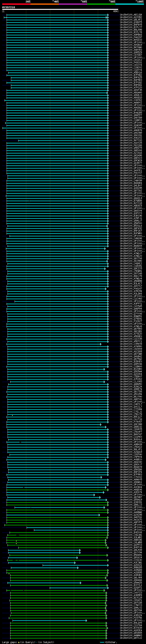
Task: Select hit UniRef100_C1DYY4
Action: point(131,70)
